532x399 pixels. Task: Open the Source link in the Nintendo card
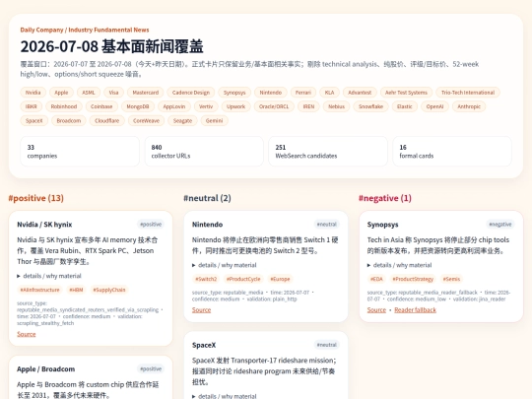[x=201, y=309]
